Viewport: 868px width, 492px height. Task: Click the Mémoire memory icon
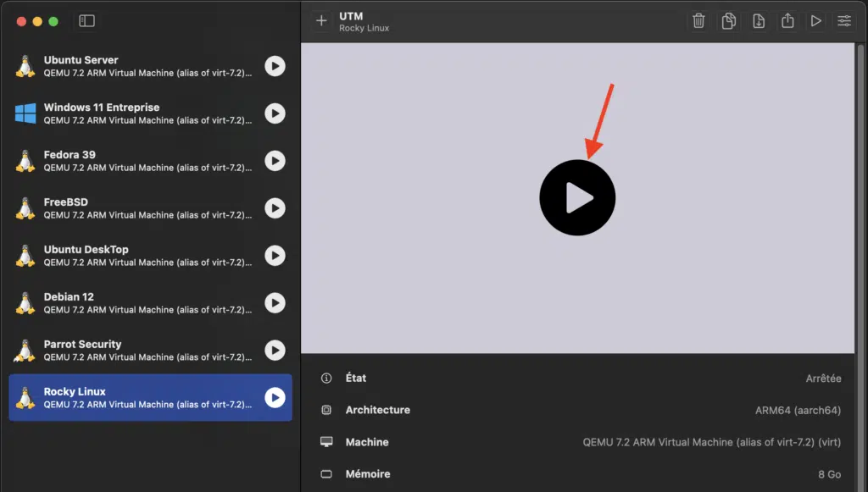[326, 473]
